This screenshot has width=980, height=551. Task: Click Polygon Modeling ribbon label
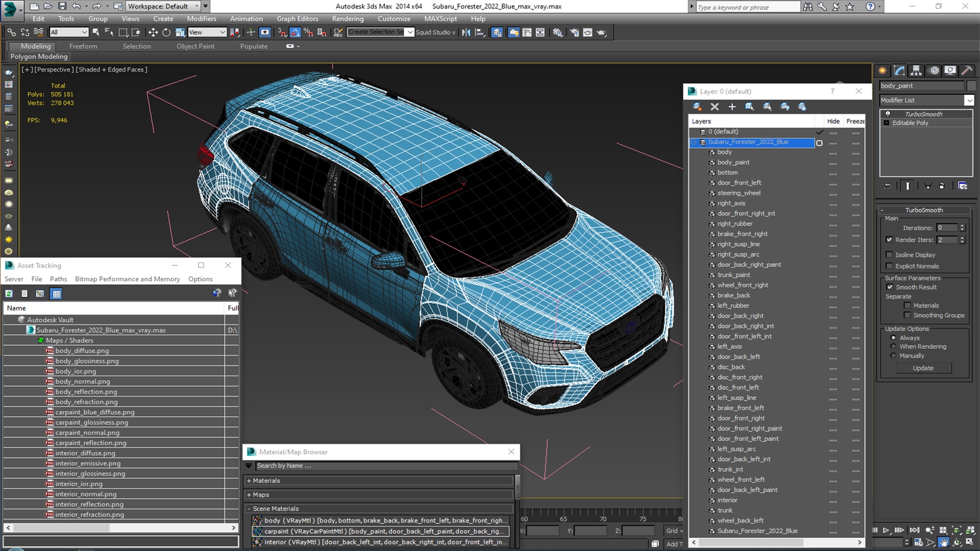(39, 57)
